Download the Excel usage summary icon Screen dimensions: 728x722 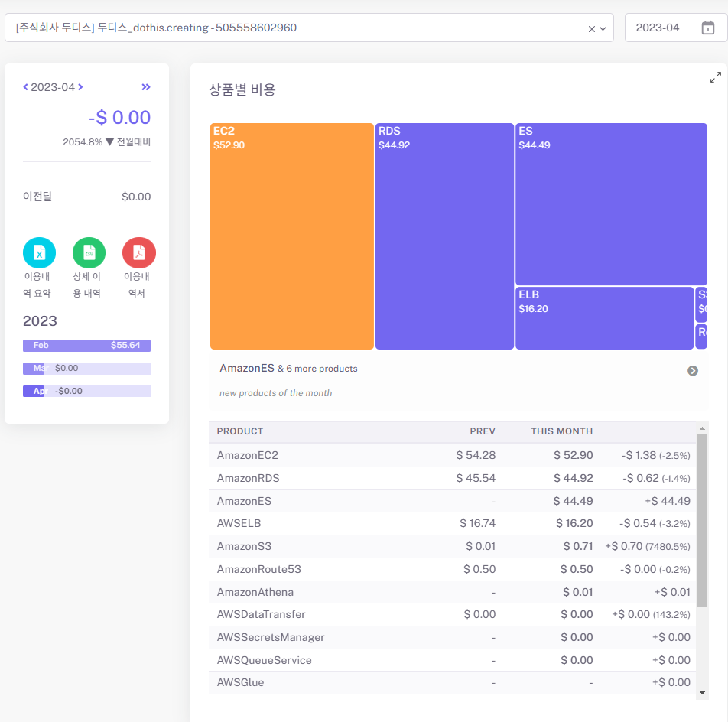tap(40, 252)
